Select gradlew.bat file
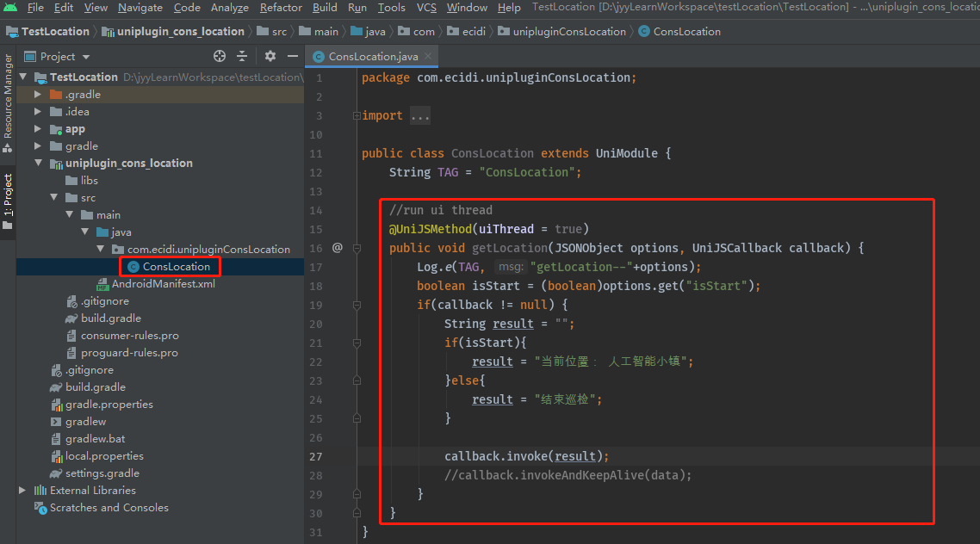This screenshot has width=980, height=544. [x=88, y=439]
